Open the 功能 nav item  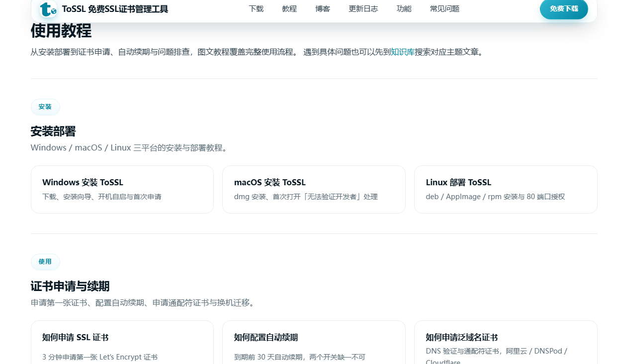coord(404,9)
